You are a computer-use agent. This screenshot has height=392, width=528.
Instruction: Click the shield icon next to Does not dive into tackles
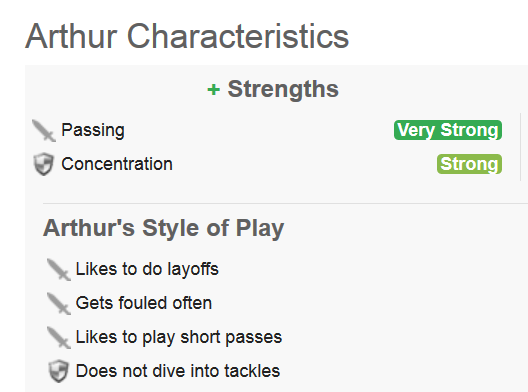coord(59,371)
